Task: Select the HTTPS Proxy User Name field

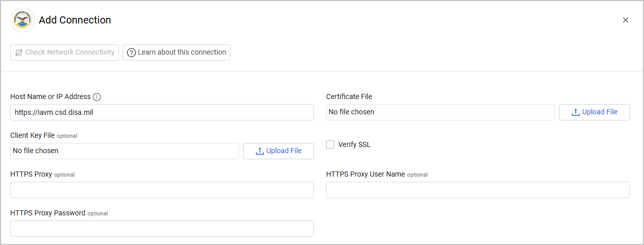Action: pos(478,190)
